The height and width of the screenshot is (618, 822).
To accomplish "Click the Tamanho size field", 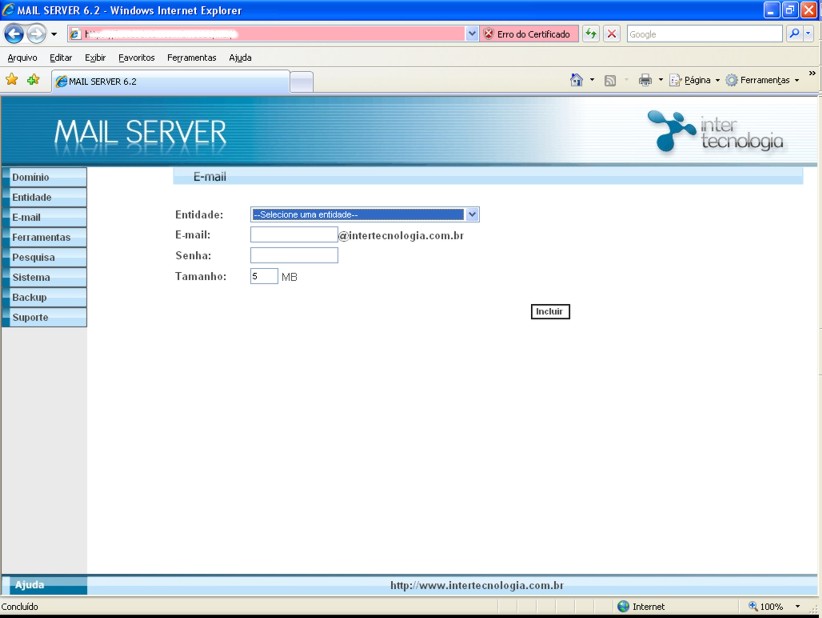I will click(x=264, y=276).
